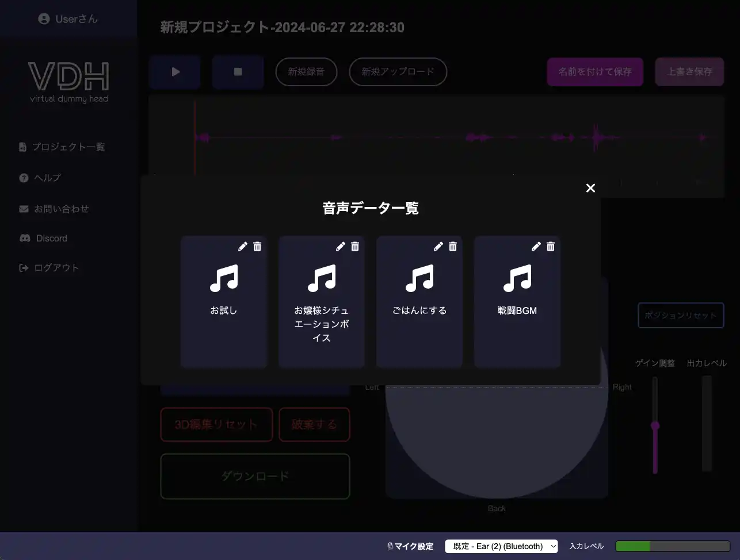
Task: Delete the お試し audio item via its trash icon
Action: (x=257, y=246)
